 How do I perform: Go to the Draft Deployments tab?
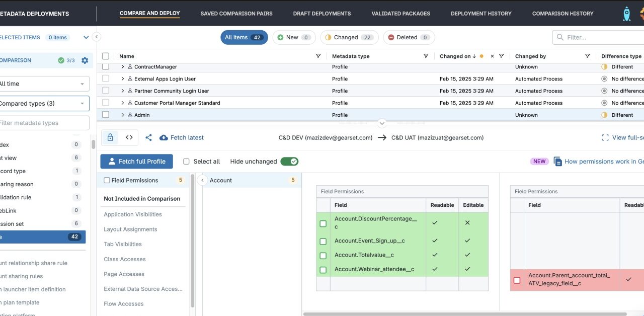pyautogui.click(x=322, y=14)
